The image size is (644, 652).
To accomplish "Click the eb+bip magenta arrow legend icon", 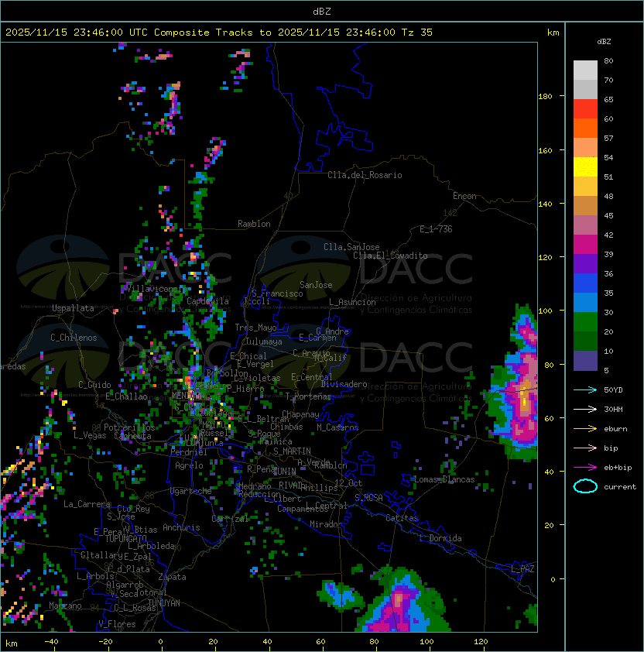I will click(x=585, y=468).
